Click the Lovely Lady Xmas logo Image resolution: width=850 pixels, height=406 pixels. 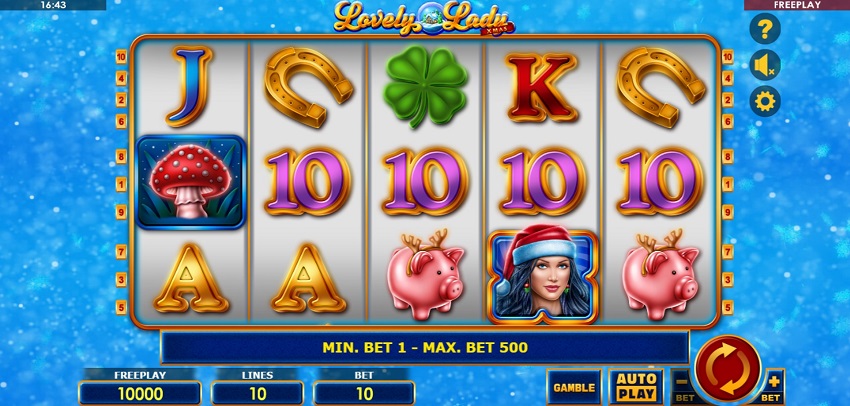(x=424, y=18)
